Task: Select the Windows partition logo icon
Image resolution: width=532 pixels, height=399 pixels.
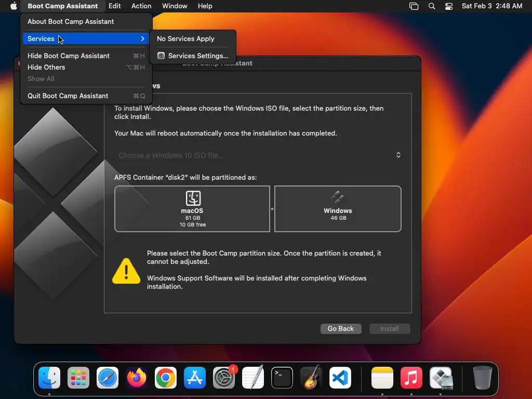Action: pos(338,197)
